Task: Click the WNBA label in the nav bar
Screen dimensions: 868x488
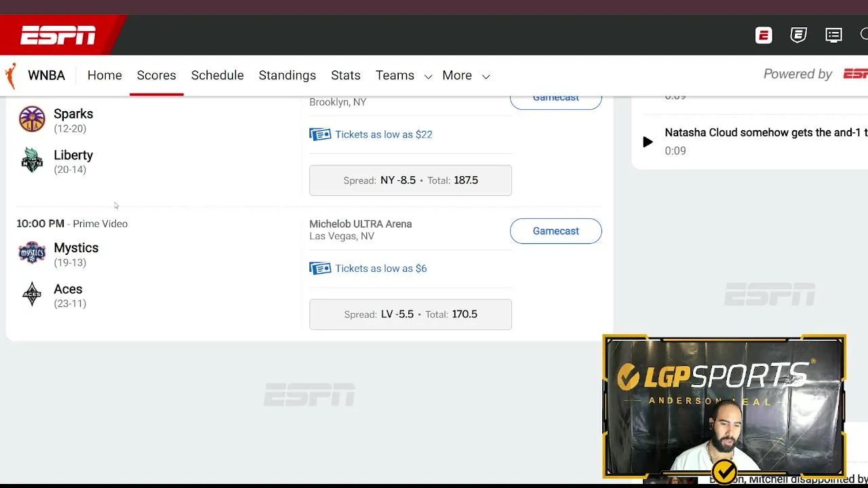Action: point(46,75)
